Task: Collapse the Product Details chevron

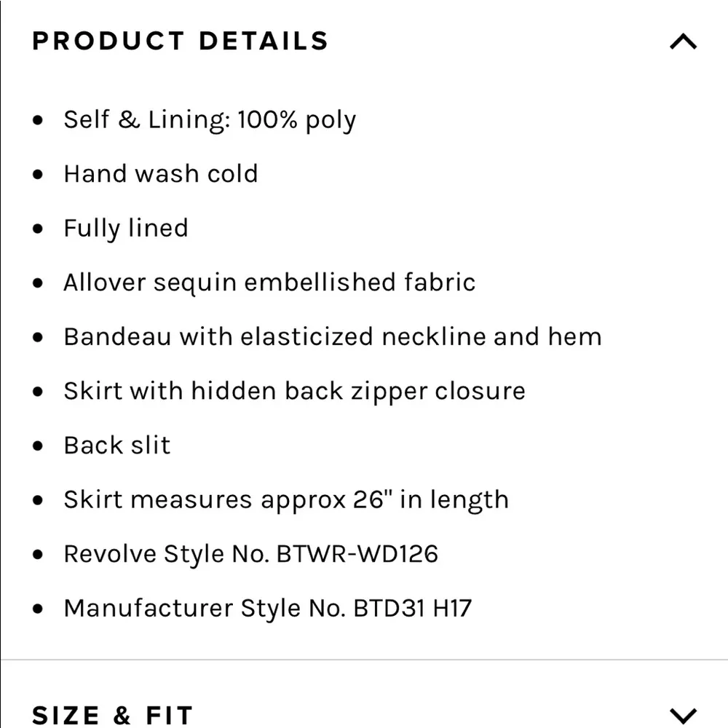Action: 682,41
